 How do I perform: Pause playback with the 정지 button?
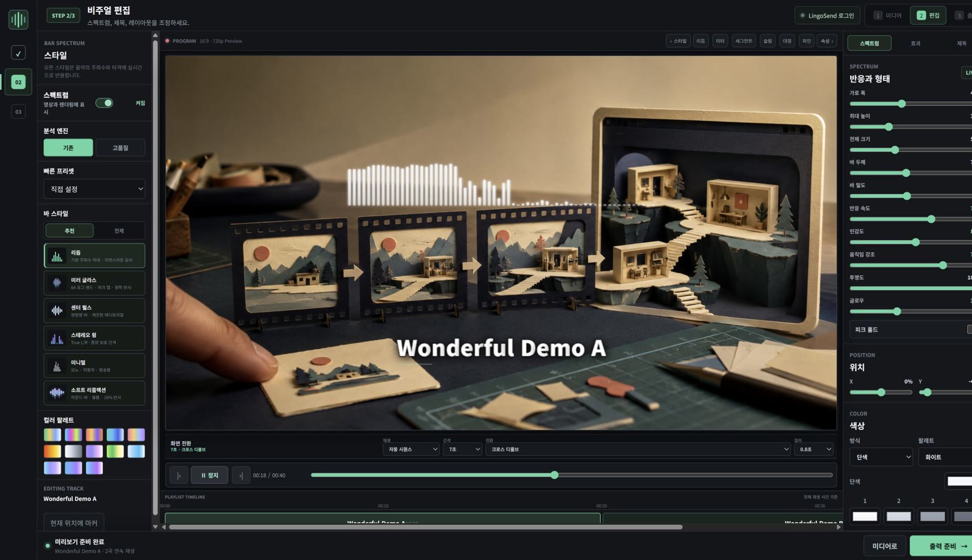click(x=210, y=476)
